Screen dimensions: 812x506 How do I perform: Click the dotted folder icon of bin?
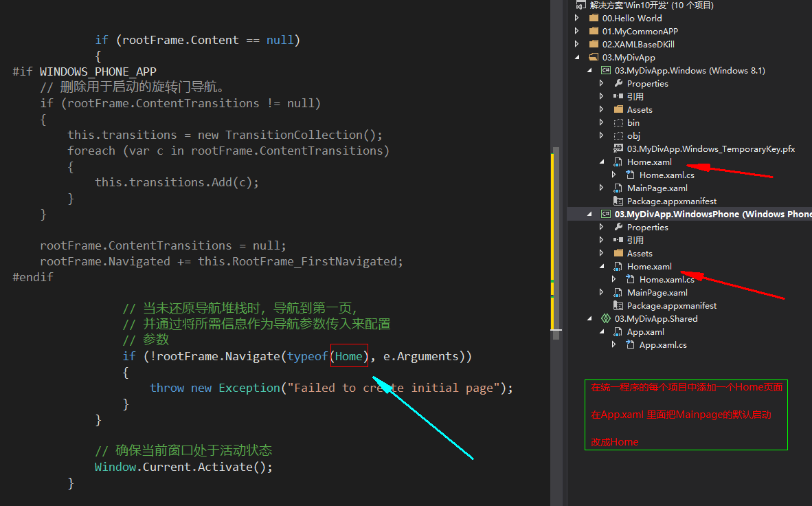pyautogui.click(x=618, y=122)
